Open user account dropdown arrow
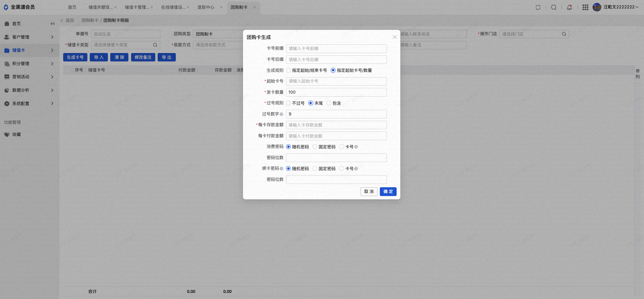The width and height of the screenshot is (644, 299). [x=637, y=7]
